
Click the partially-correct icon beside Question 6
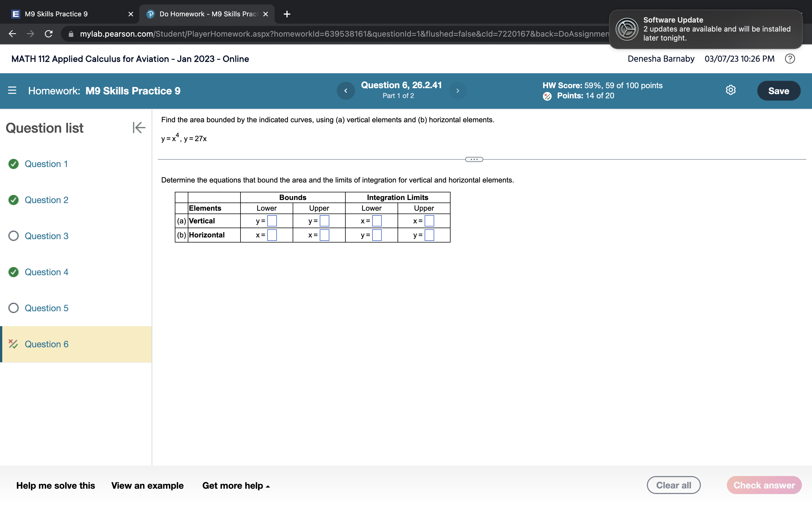[14, 344]
